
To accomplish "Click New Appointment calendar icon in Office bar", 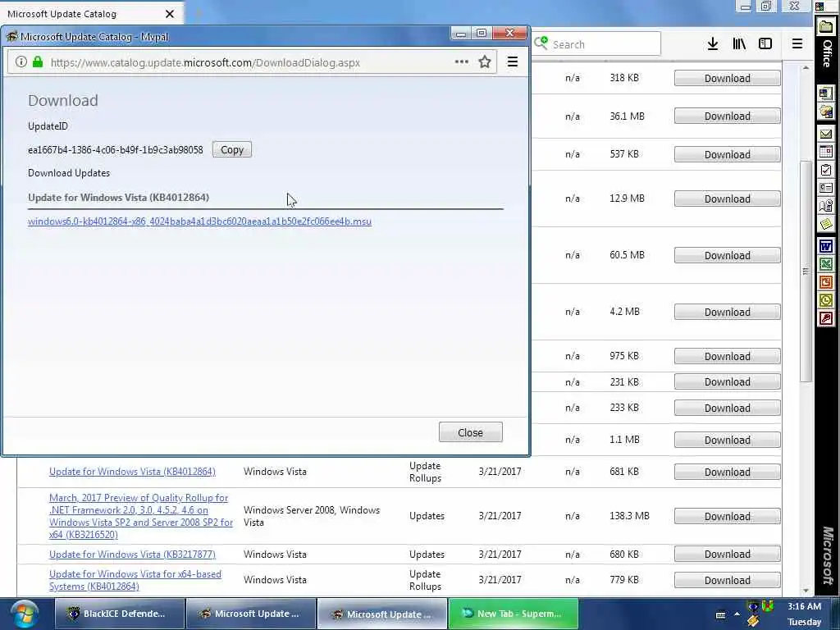I will click(825, 152).
